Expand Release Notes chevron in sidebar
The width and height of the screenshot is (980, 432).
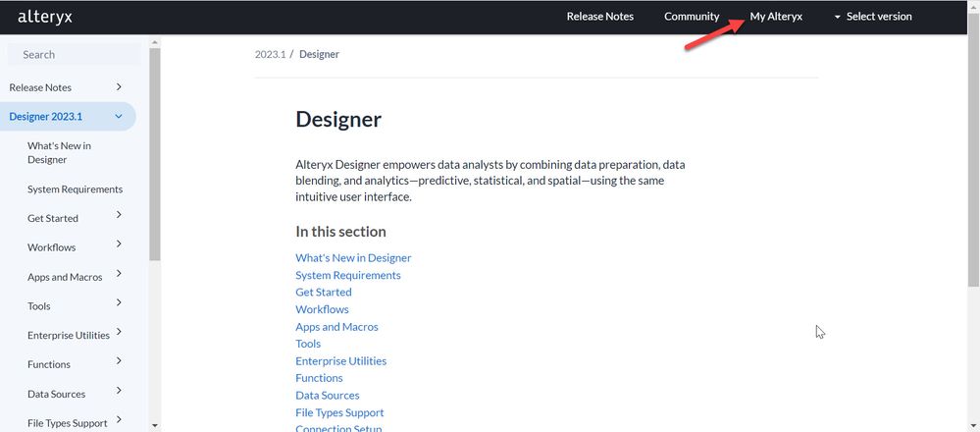pyautogui.click(x=119, y=87)
